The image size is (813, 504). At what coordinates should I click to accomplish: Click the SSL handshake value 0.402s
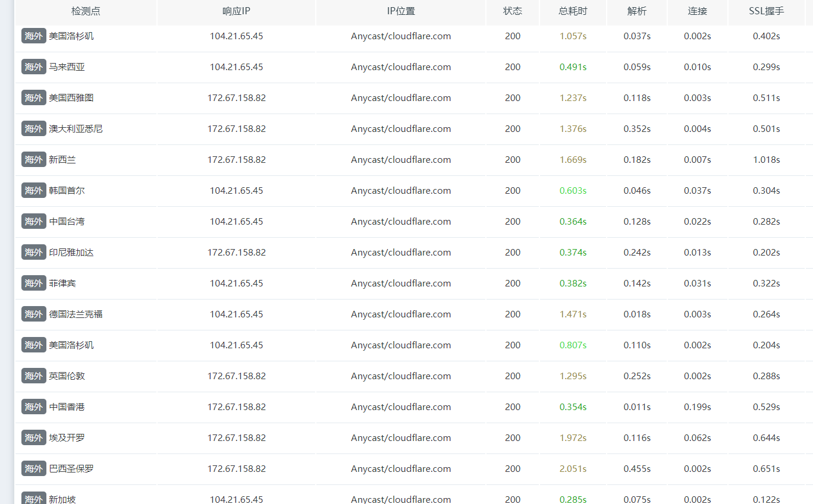point(767,36)
